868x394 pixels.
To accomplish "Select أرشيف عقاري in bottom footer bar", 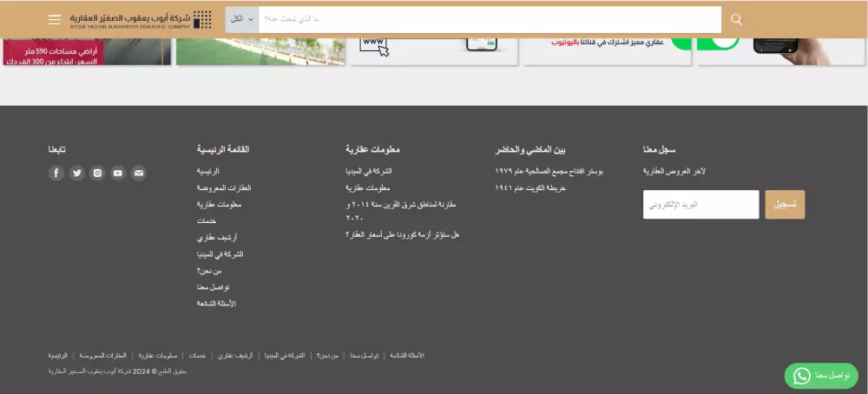I will click(x=234, y=355).
